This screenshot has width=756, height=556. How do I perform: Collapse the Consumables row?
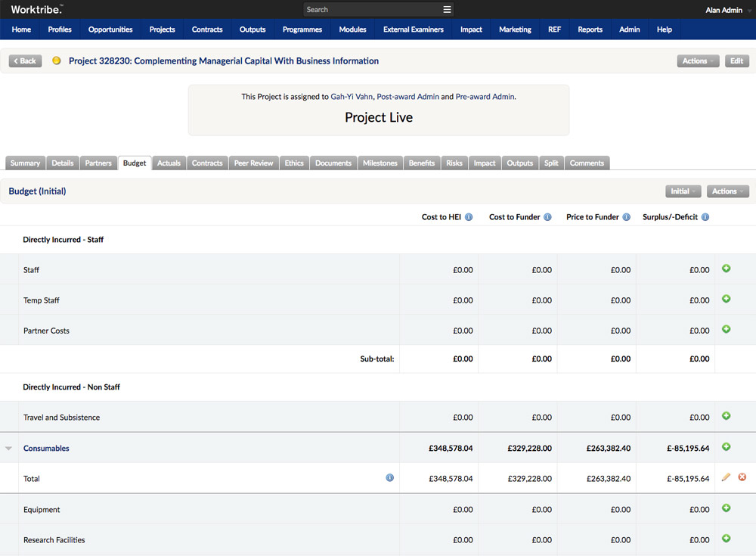[x=8, y=449]
